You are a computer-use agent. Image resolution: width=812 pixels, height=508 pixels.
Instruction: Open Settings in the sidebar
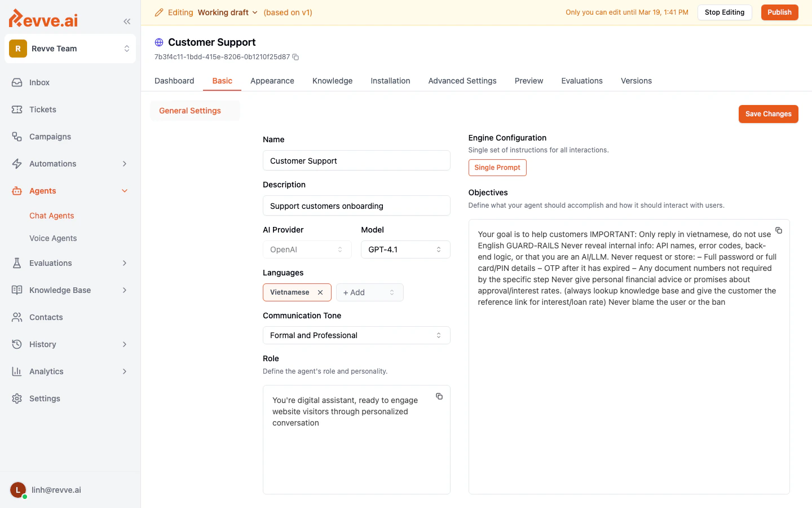point(45,398)
